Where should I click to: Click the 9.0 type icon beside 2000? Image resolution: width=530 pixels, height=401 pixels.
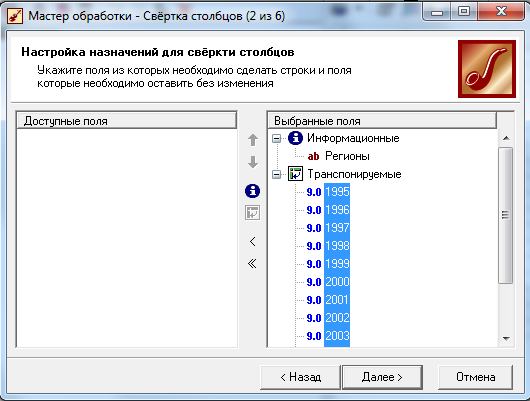[314, 282]
